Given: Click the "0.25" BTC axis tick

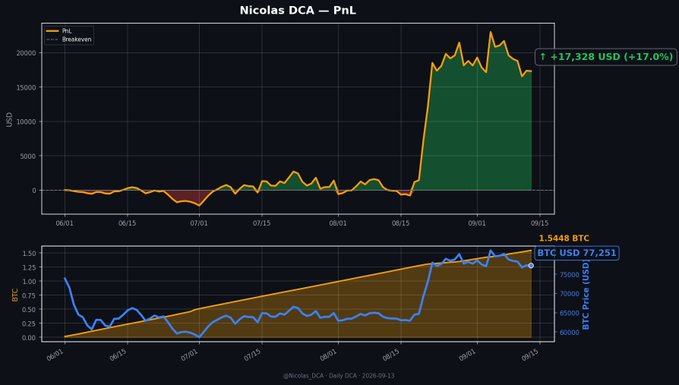Looking at the screenshot, I should click(30, 324).
